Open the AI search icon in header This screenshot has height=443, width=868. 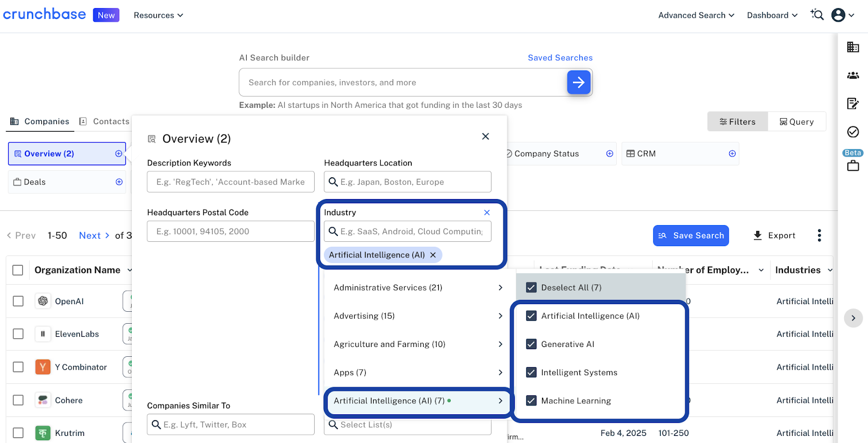point(817,15)
